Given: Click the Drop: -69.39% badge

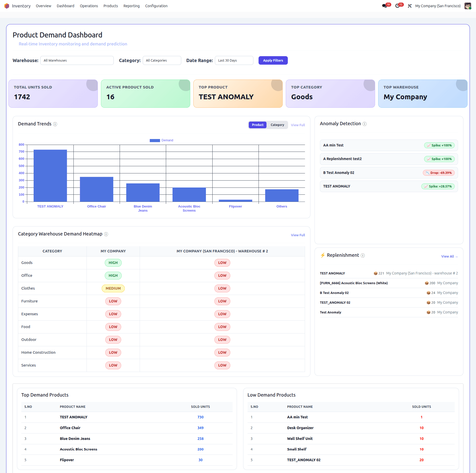Looking at the screenshot, I should coord(439,173).
